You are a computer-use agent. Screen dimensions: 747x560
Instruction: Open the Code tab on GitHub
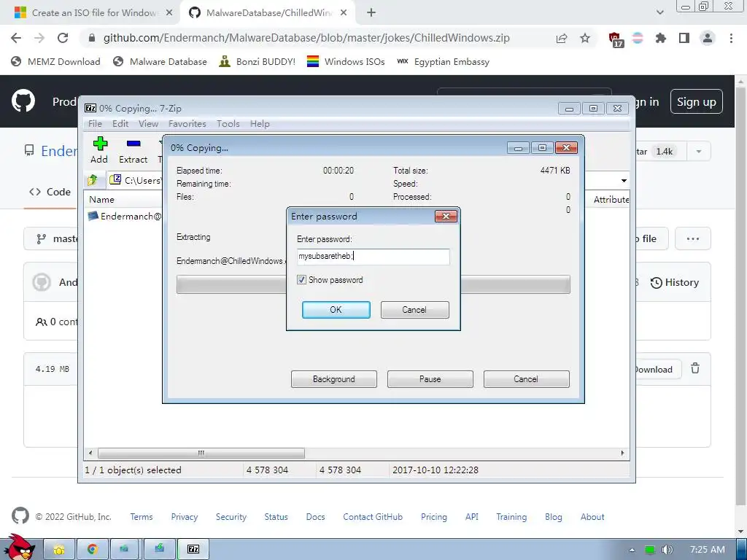50,192
